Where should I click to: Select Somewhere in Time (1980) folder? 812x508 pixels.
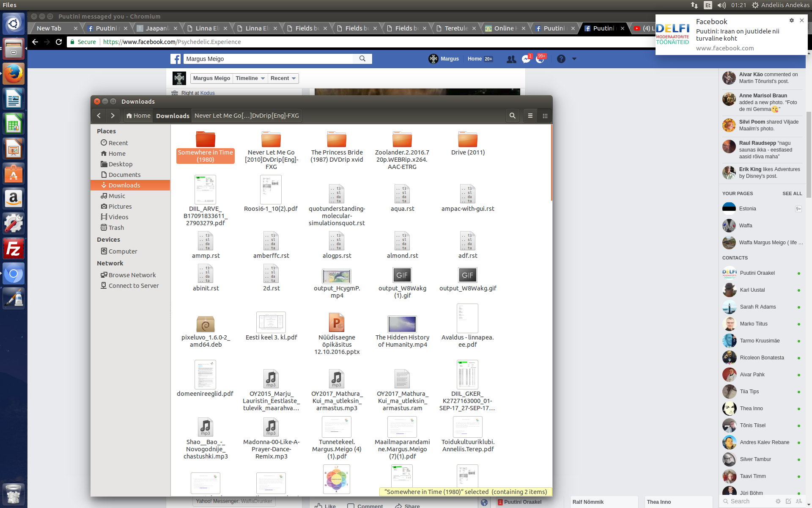(x=206, y=146)
